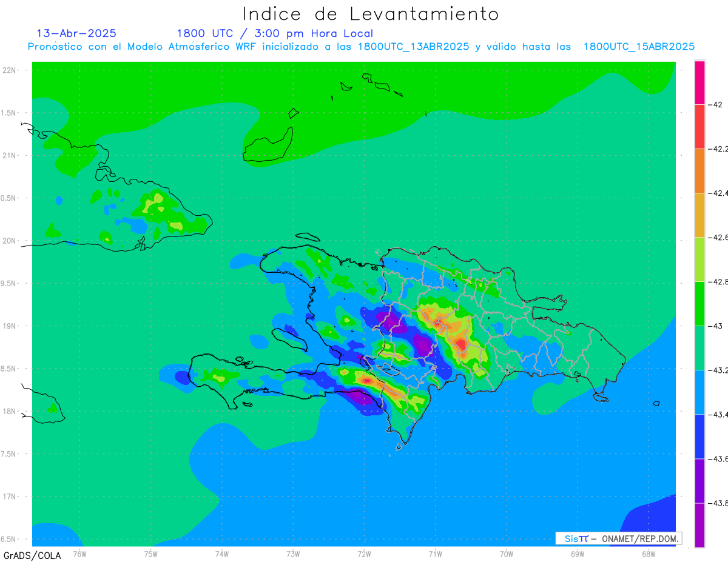Select the light blue swatch above -43.4
728x562 pixels.
point(699,392)
